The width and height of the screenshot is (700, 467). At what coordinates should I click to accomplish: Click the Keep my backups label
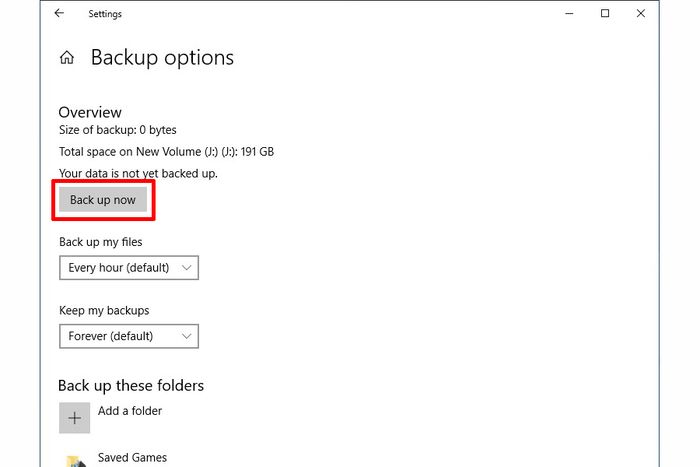(104, 310)
